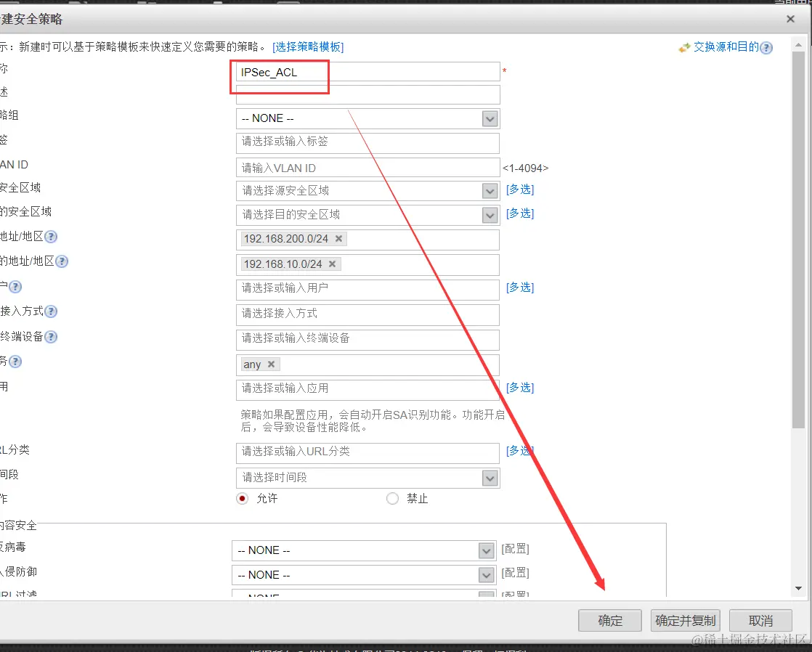Open help icon next to terminal device label
This screenshot has height=652, width=812.
(x=51, y=337)
